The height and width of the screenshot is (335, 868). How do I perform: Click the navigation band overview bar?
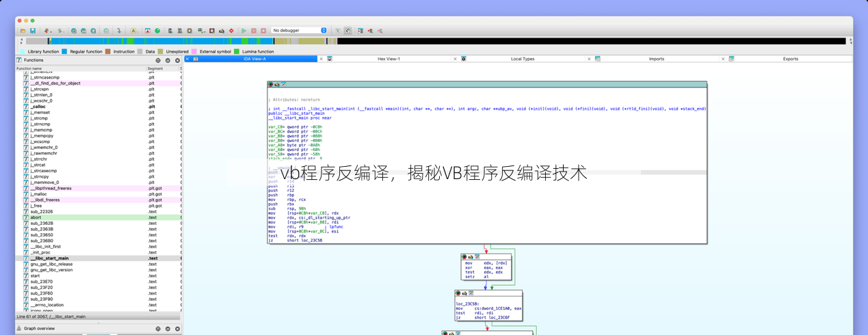pos(436,41)
